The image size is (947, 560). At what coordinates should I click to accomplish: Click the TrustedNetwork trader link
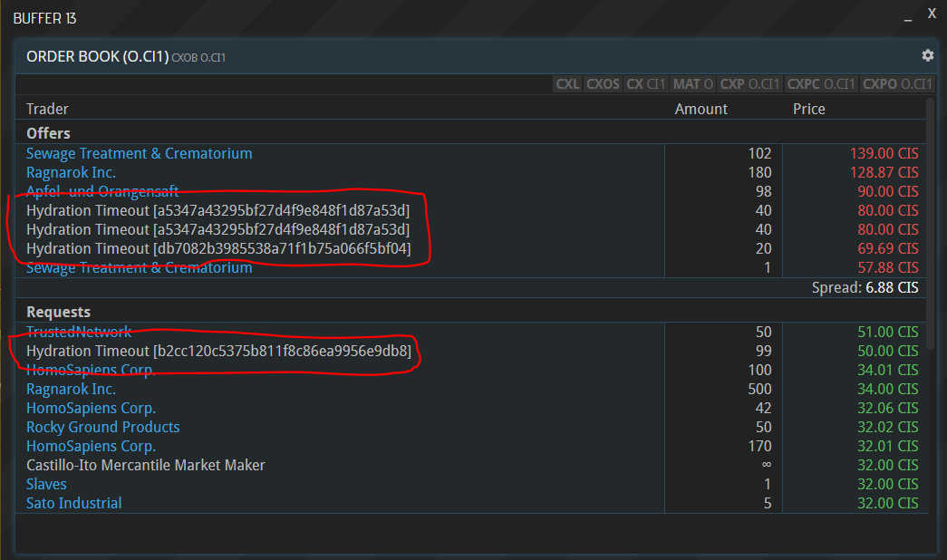pos(79,332)
